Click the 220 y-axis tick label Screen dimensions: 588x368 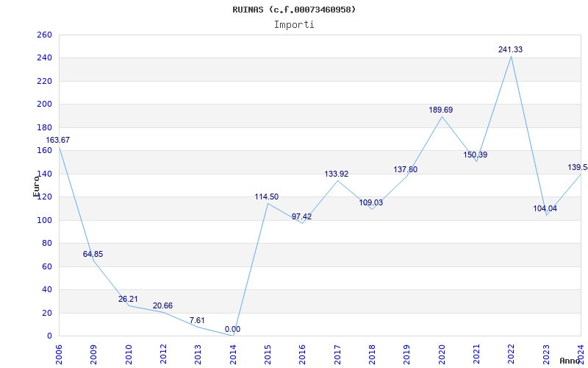pos(44,81)
